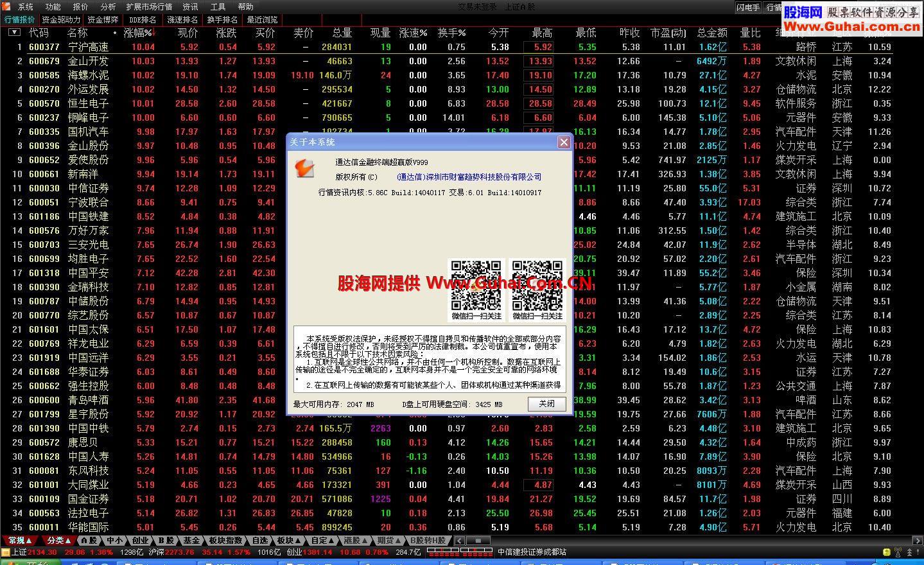Select the B股转H股 bottom tab
Screen dimensions: 924x565
coord(428,541)
